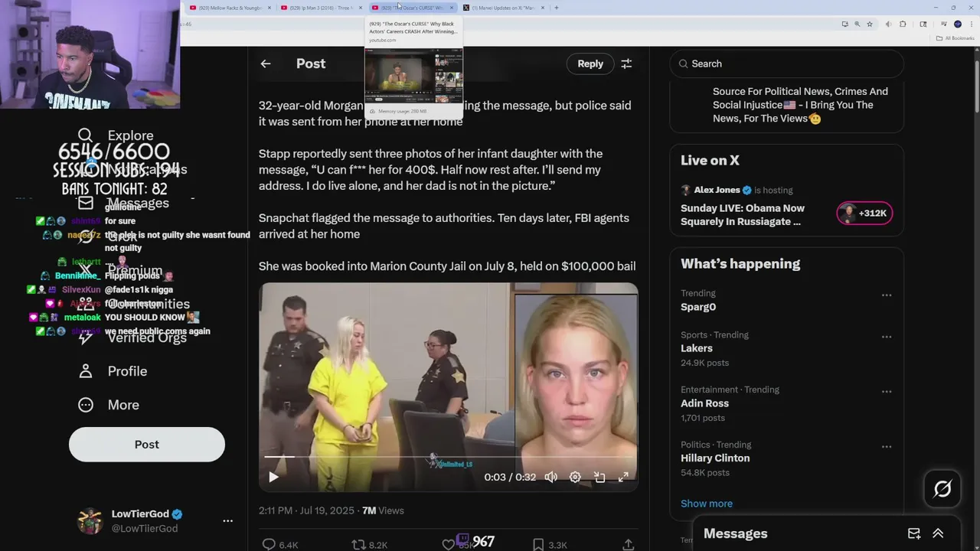The image size is (980, 551).
Task: Compose a new message in Messages drawer
Action: tap(914, 533)
